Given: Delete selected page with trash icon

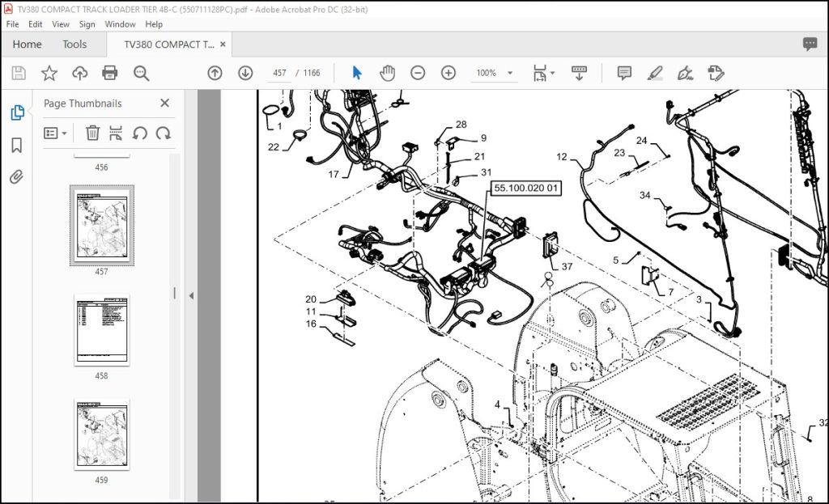Looking at the screenshot, I should [93, 133].
